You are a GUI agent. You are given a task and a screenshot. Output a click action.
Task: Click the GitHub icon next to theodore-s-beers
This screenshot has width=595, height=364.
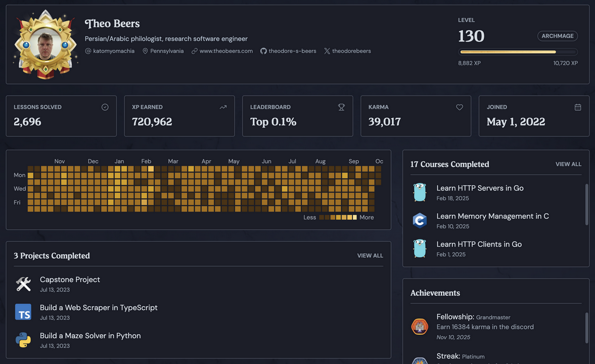coord(263,51)
